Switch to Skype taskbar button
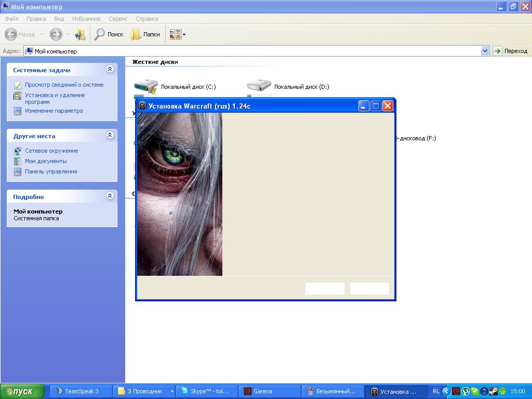532x399 pixels. tap(207, 392)
